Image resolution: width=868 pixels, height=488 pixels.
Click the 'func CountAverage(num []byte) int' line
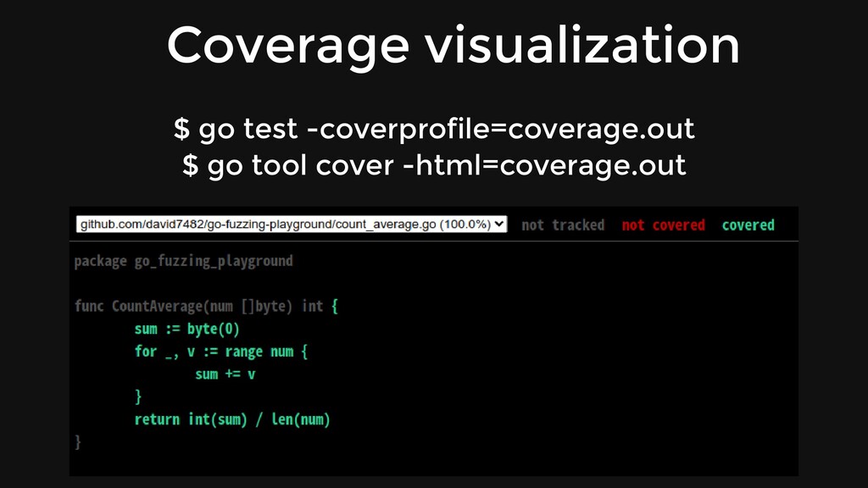[x=206, y=306]
